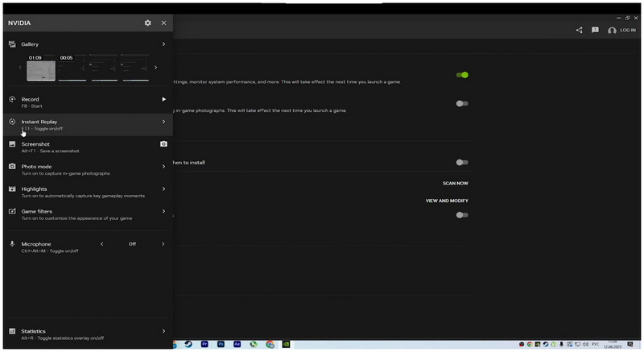644x352 pixels.
Task: Switch microphone mode with right arrow
Action: (163, 244)
